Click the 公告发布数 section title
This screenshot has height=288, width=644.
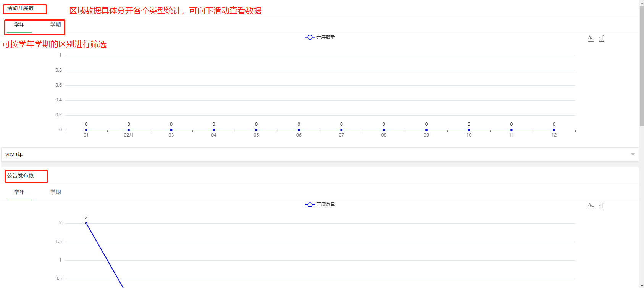pos(21,175)
